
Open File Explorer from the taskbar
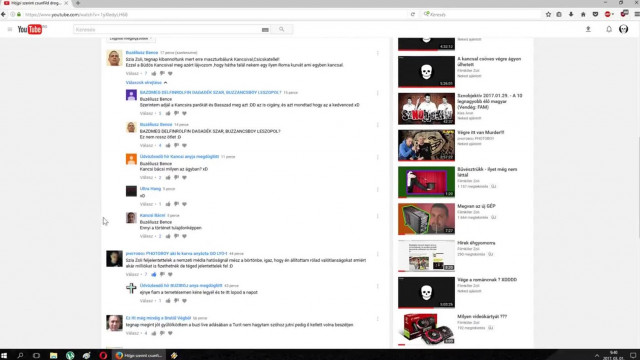click(x=53, y=356)
